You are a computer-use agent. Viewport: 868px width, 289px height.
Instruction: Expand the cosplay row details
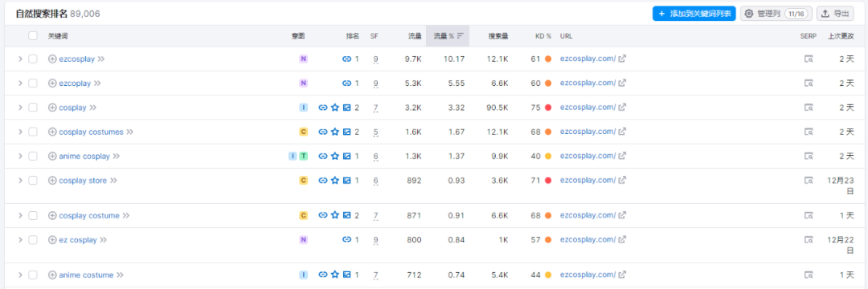tap(20, 108)
